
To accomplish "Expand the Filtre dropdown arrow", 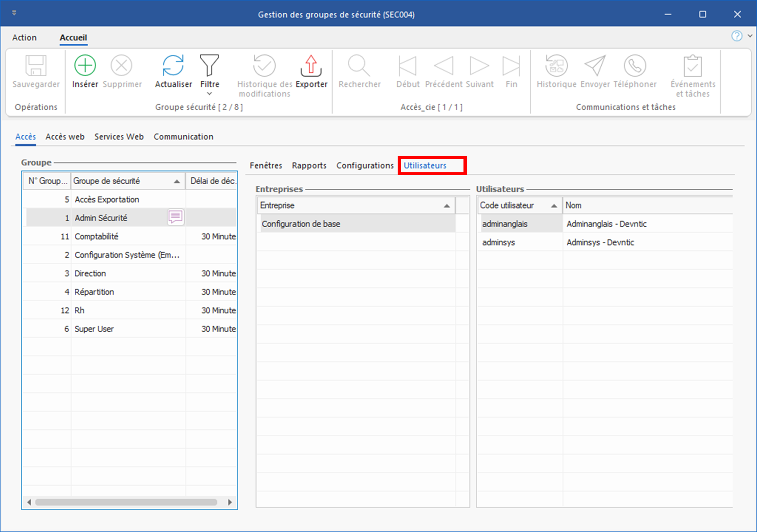I will coord(209,94).
